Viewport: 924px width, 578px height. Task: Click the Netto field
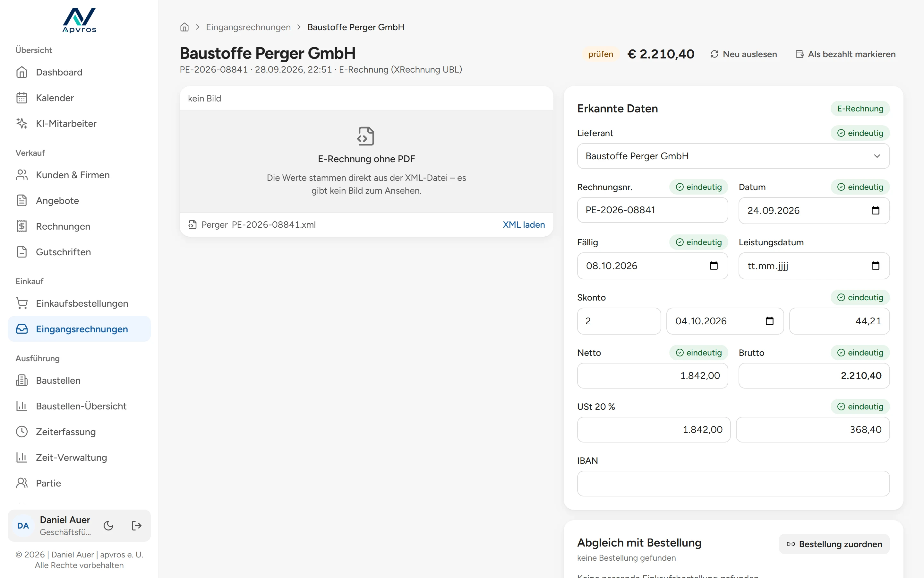tap(653, 376)
